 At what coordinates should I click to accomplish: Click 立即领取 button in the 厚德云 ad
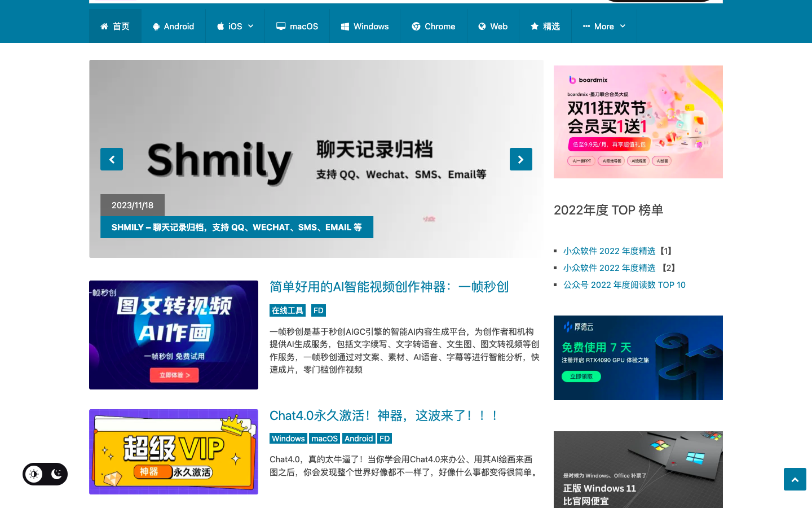581,376
